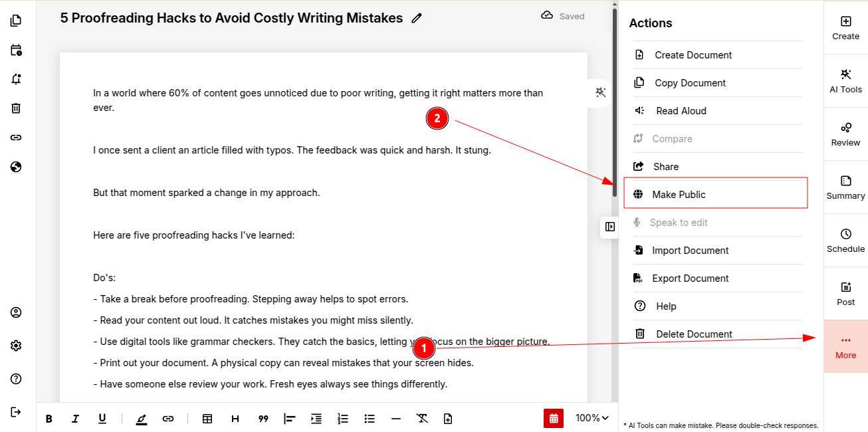This screenshot has width=868, height=432.
Task: Open the 100% zoom dropdown
Action: [592, 418]
